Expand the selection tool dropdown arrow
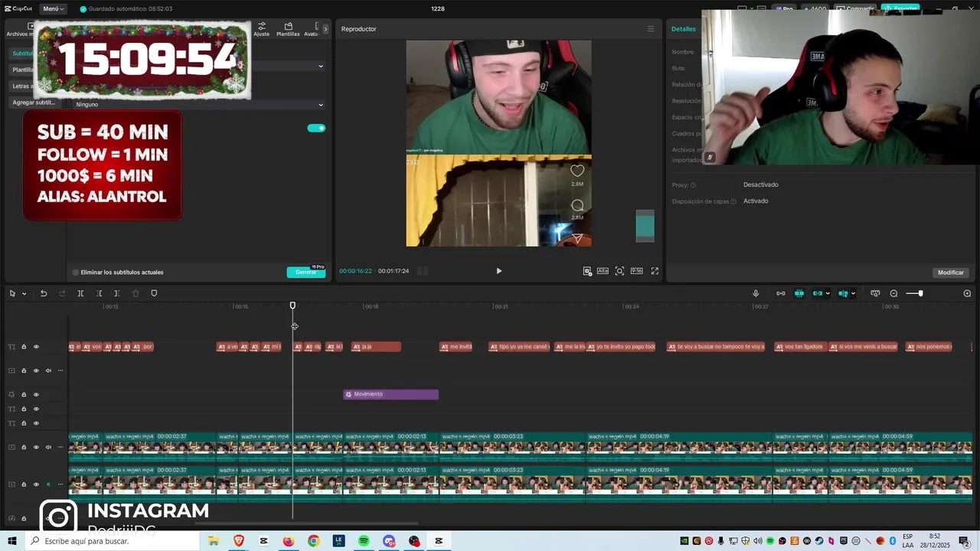 click(24, 294)
